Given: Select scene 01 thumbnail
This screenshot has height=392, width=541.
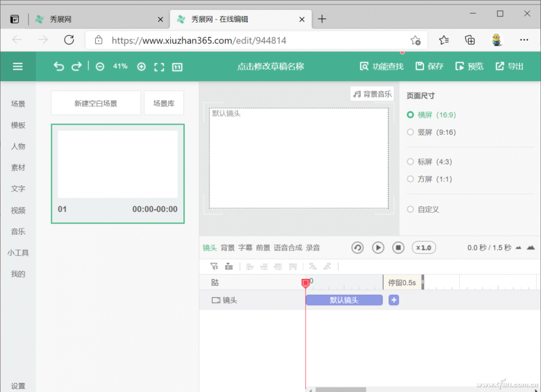Looking at the screenshot, I should pyautogui.click(x=118, y=174).
